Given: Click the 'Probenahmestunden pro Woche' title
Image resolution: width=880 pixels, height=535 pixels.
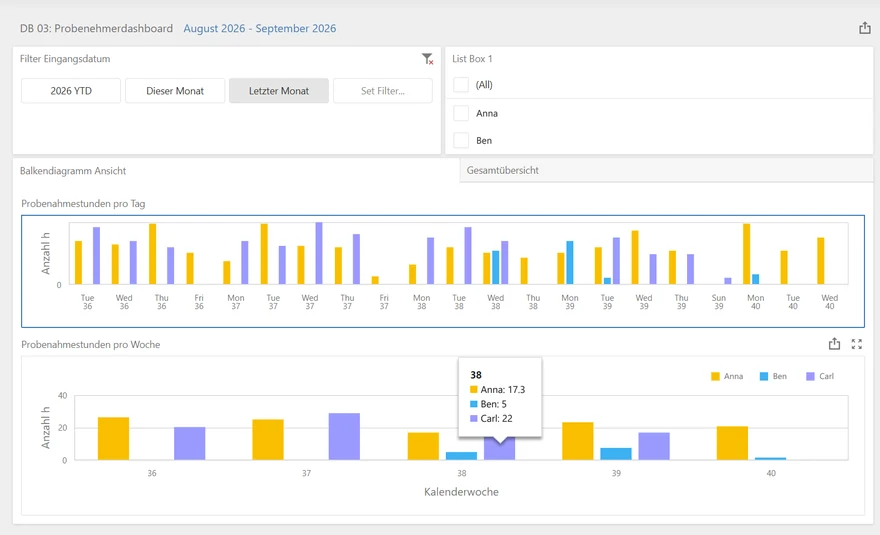Looking at the screenshot, I should tap(90, 345).
